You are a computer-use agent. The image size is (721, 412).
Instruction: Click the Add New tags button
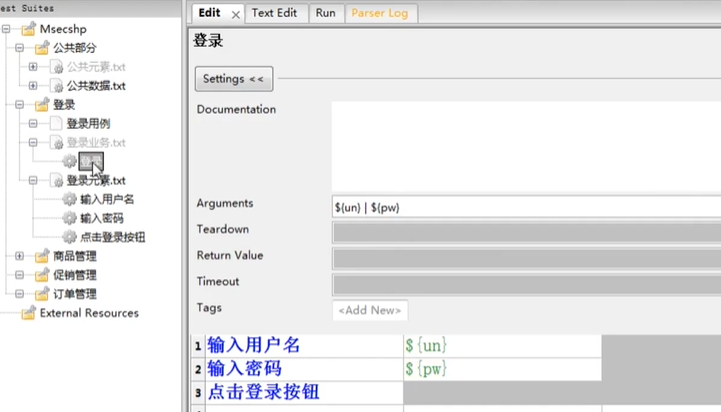coord(370,310)
